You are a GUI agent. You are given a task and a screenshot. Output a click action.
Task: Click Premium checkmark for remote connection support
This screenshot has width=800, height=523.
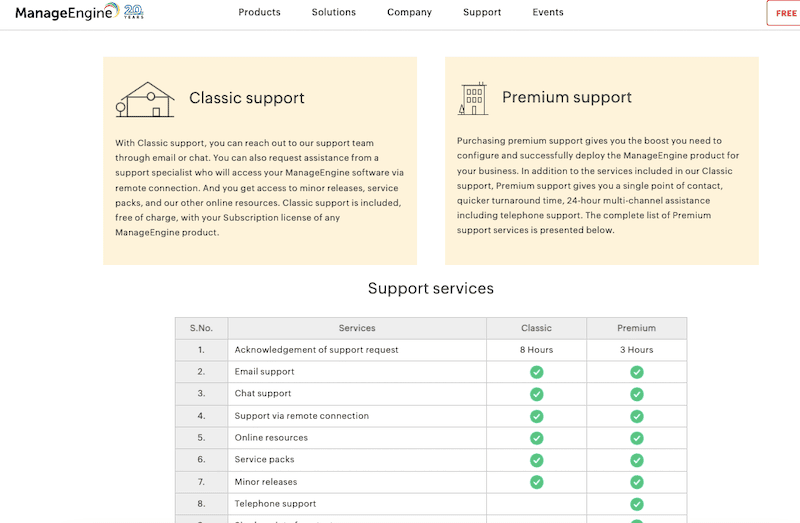pyautogui.click(x=636, y=416)
